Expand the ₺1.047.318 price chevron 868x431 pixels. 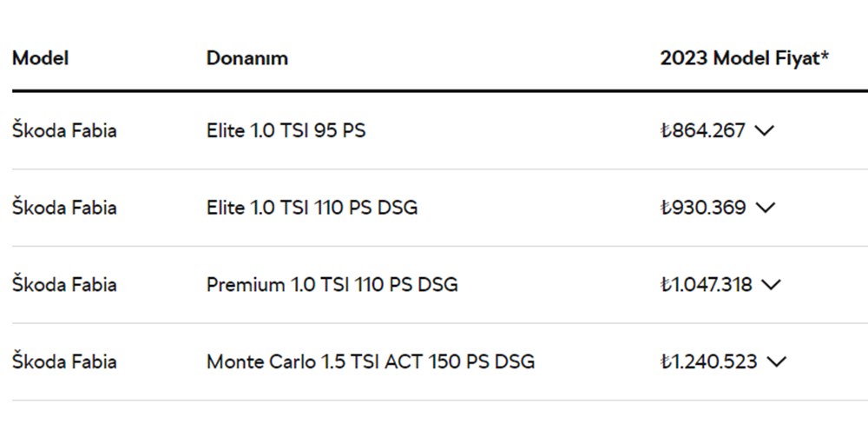(x=771, y=284)
